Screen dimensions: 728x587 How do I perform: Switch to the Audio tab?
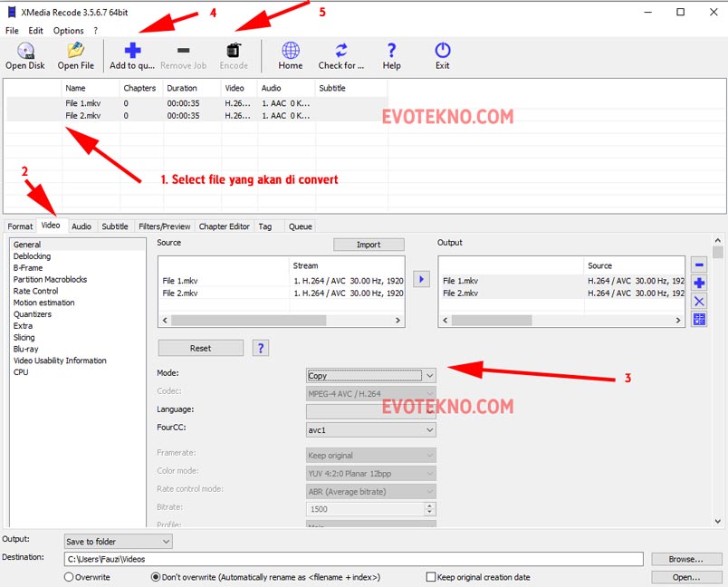click(x=81, y=226)
